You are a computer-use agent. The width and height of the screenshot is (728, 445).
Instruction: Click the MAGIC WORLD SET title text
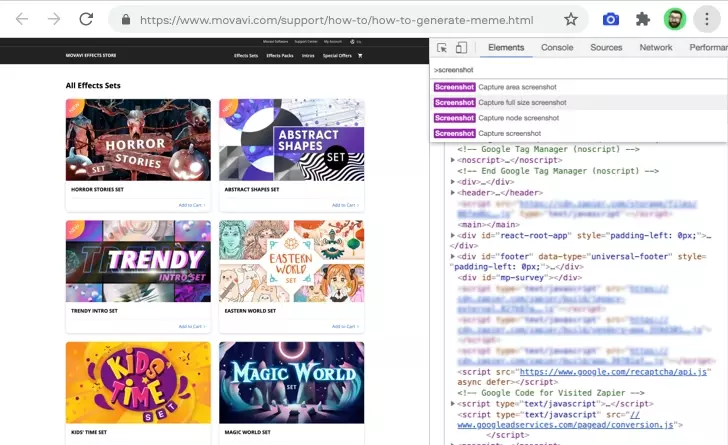click(x=247, y=432)
